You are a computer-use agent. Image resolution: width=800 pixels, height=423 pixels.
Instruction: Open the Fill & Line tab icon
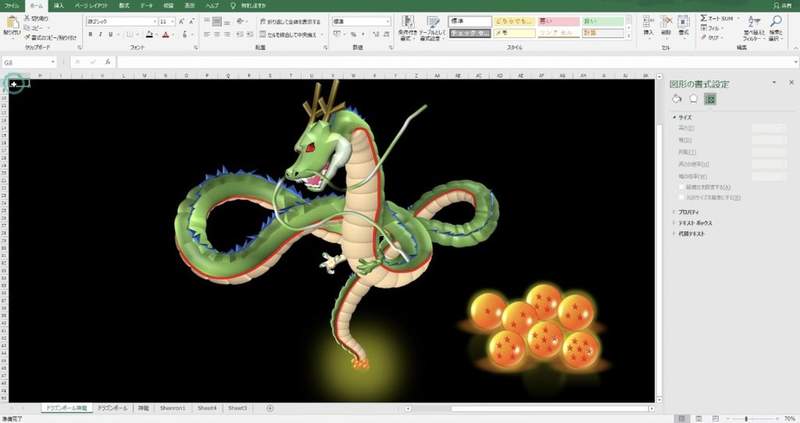pos(677,99)
